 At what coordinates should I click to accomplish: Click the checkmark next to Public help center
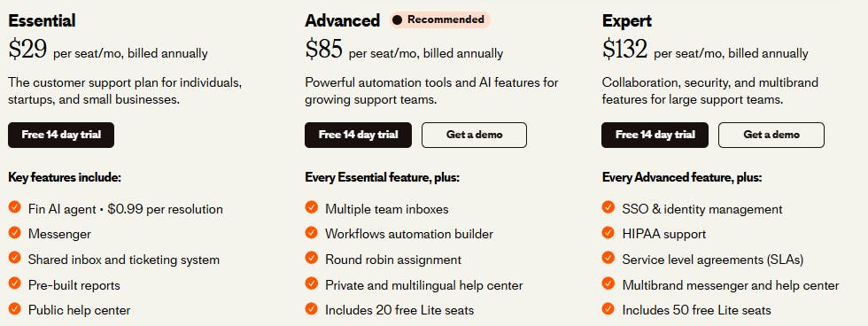tap(14, 308)
